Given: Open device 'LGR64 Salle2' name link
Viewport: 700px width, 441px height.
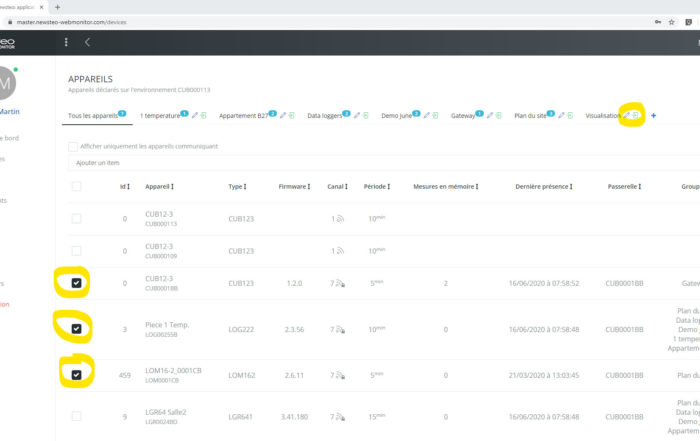Looking at the screenshot, I should pos(166,412).
